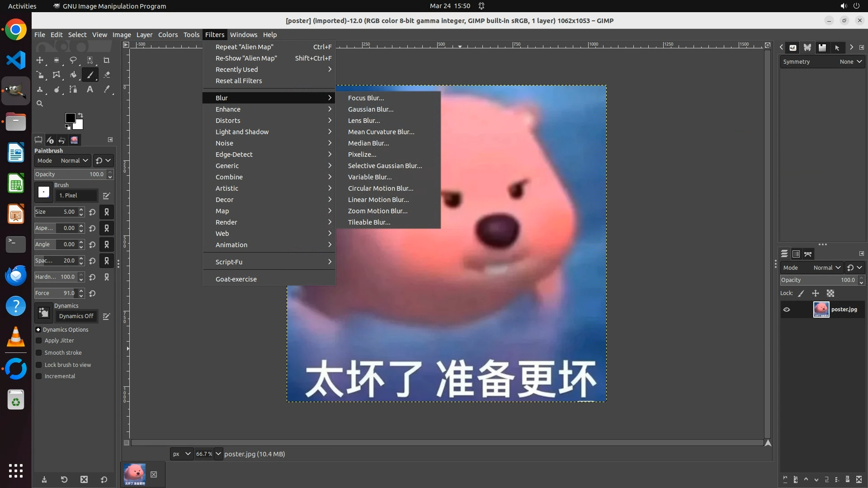This screenshot has width=868, height=488.
Task: Click Reset all Filters
Action: (239, 81)
